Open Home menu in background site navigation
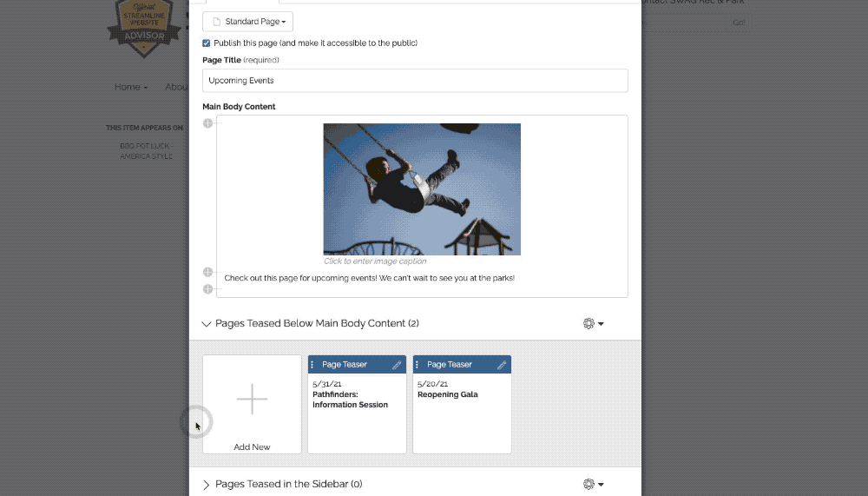This screenshot has height=496, width=868. pyautogui.click(x=131, y=87)
